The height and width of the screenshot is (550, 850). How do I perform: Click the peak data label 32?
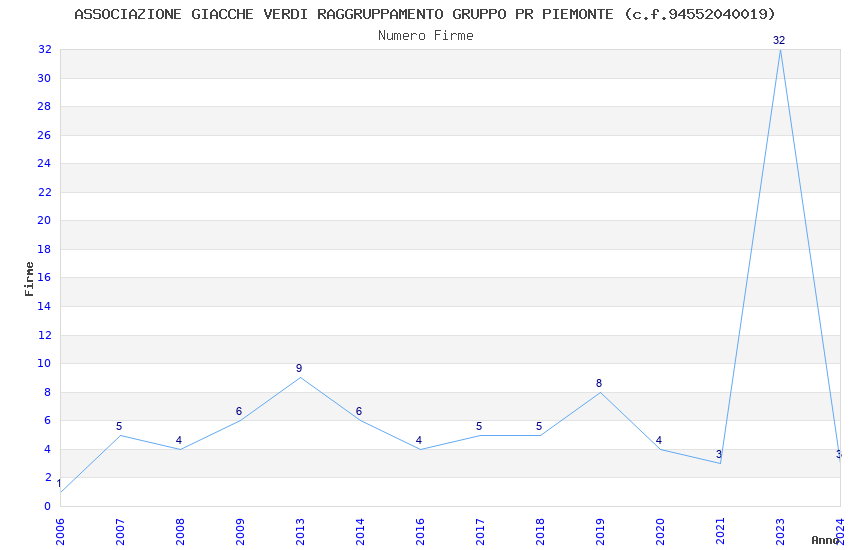point(779,40)
